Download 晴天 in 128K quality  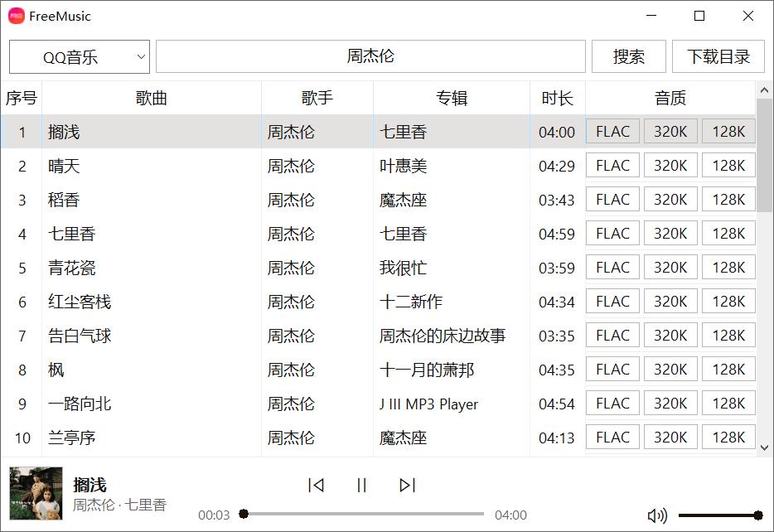tap(728, 166)
